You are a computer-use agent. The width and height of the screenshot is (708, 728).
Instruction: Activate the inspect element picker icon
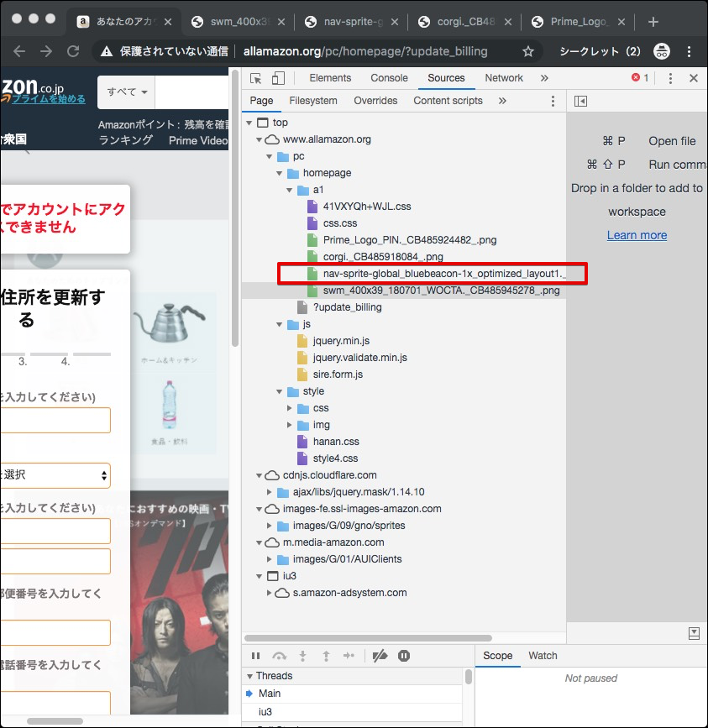coord(256,78)
